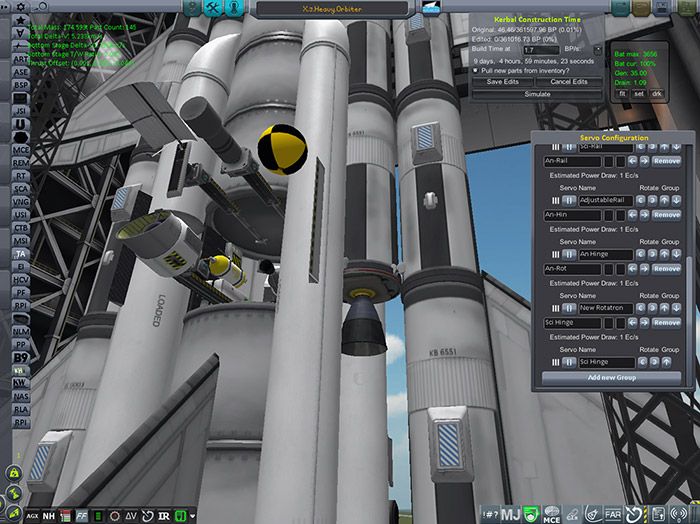Image resolution: width=700 pixels, height=524 pixels.
Task: Select the REM parts filter
Action: (21, 163)
